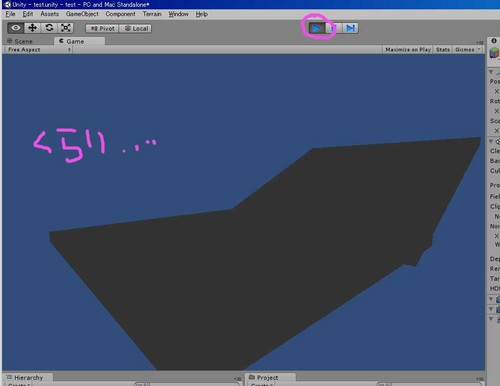Select the Rotate tool

(x=49, y=28)
